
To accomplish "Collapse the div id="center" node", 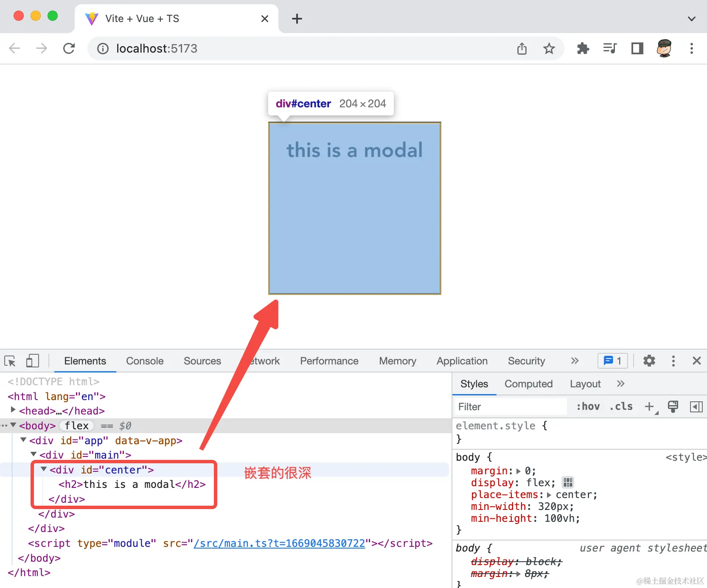I will (44, 469).
